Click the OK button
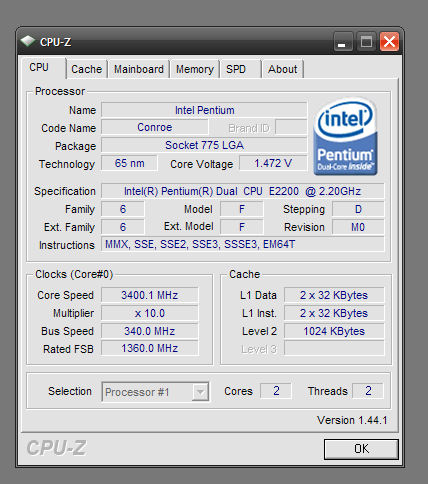Viewport: 428px width, 484px height. pos(361,449)
